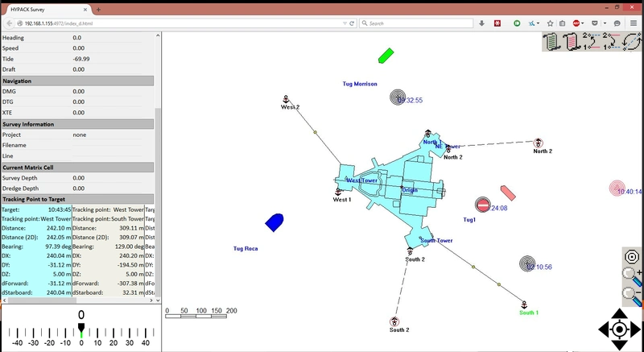Zoom out with the minus magnifier icon
Screen dimensions: 644x352
click(x=632, y=296)
